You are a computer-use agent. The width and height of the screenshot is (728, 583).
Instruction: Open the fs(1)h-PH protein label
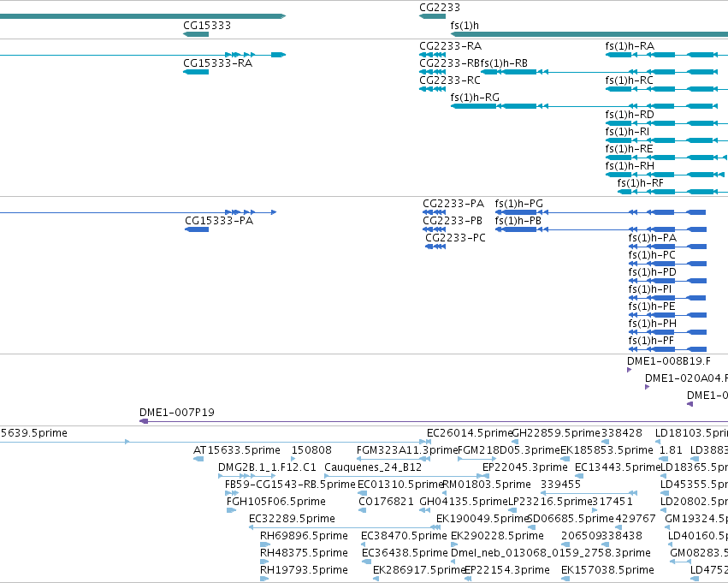coord(653,324)
